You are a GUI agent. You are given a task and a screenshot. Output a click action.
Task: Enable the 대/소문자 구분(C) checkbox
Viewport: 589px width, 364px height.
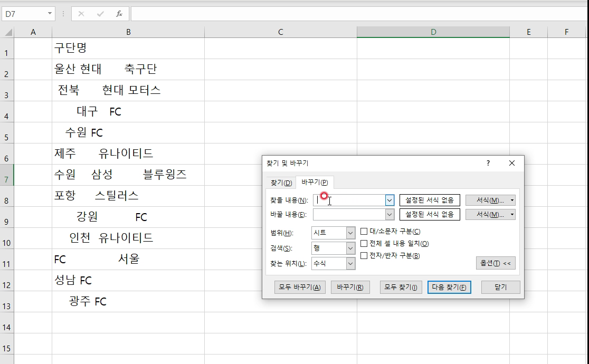coord(364,232)
